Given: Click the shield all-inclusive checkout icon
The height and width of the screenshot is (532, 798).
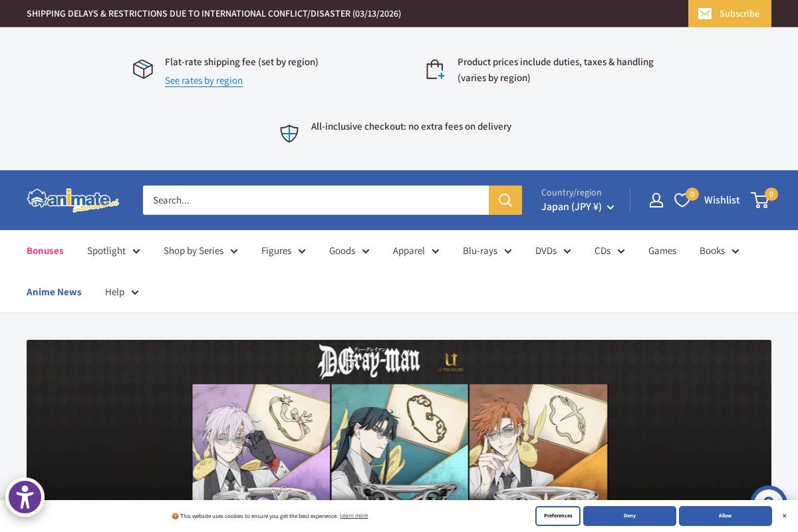Looking at the screenshot, I should (x=289, y=134).
